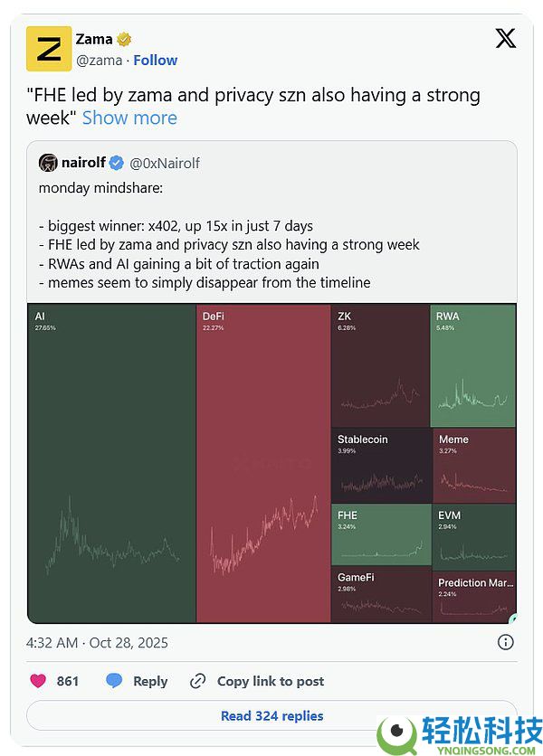Viewport: 543px width, 756px height.
Task: Click the reply speech bubble icon
Action: (x=114, y=681)
